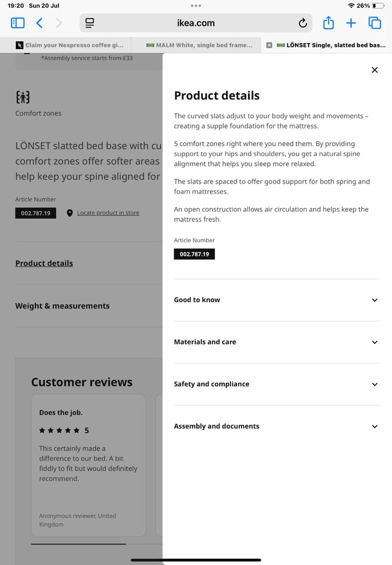The image size is (392, 565).
Task: Show the tab overview
Action: (375, 23)
